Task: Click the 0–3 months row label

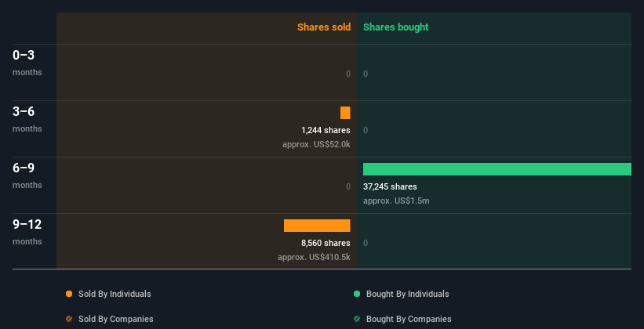Action: tap(27, 63)
